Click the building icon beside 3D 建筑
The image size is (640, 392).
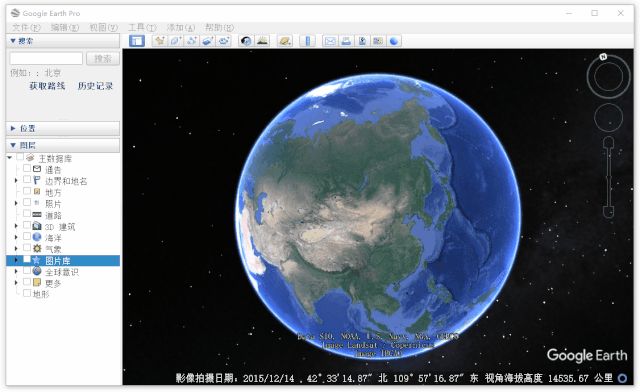click(37, 225)
